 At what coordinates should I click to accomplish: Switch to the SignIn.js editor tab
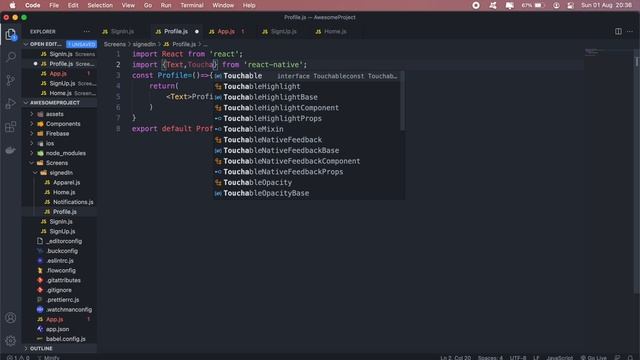pos(122,31)
